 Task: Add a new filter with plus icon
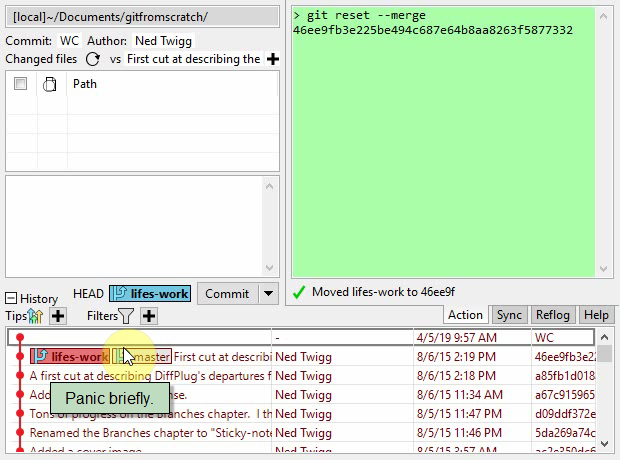149,316
